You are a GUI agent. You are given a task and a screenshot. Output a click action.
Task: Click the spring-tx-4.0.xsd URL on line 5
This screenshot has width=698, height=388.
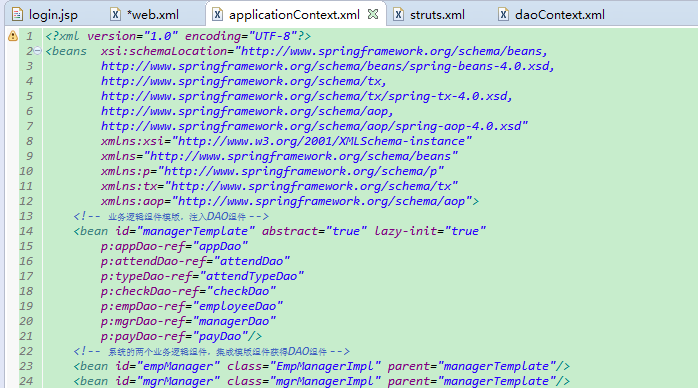[x=307, y=96]
